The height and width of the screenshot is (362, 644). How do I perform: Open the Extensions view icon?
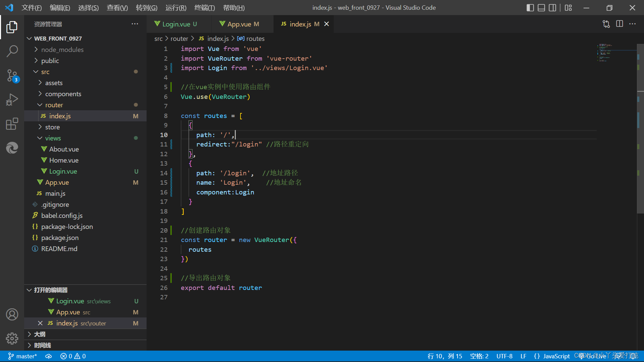[12, 124]
